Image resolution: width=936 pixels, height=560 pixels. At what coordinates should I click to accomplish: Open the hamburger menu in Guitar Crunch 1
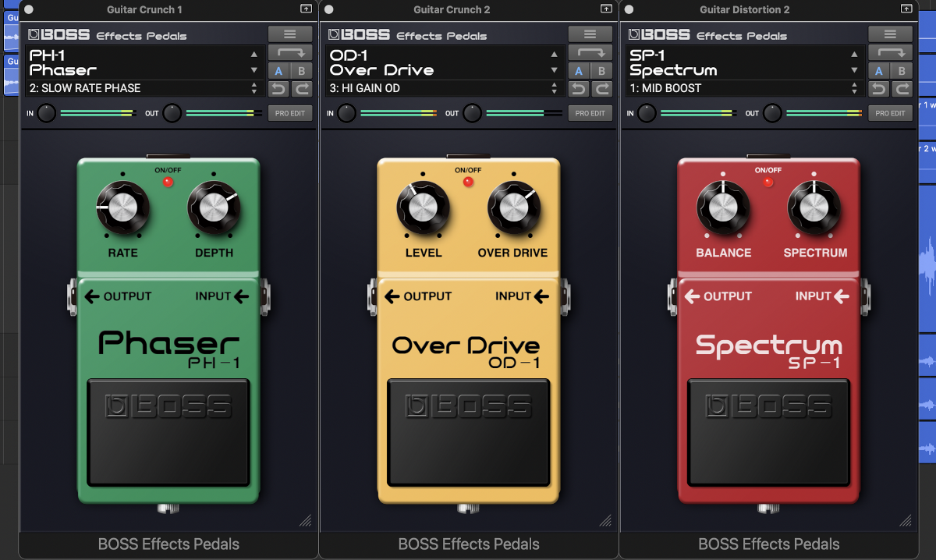pyautogui.click(x=290, y=34)
